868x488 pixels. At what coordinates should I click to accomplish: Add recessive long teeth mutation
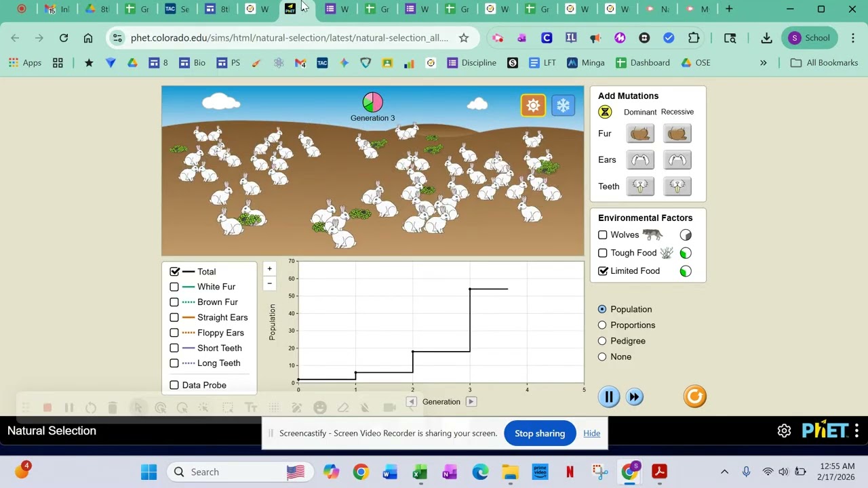(x=677, y=186)
